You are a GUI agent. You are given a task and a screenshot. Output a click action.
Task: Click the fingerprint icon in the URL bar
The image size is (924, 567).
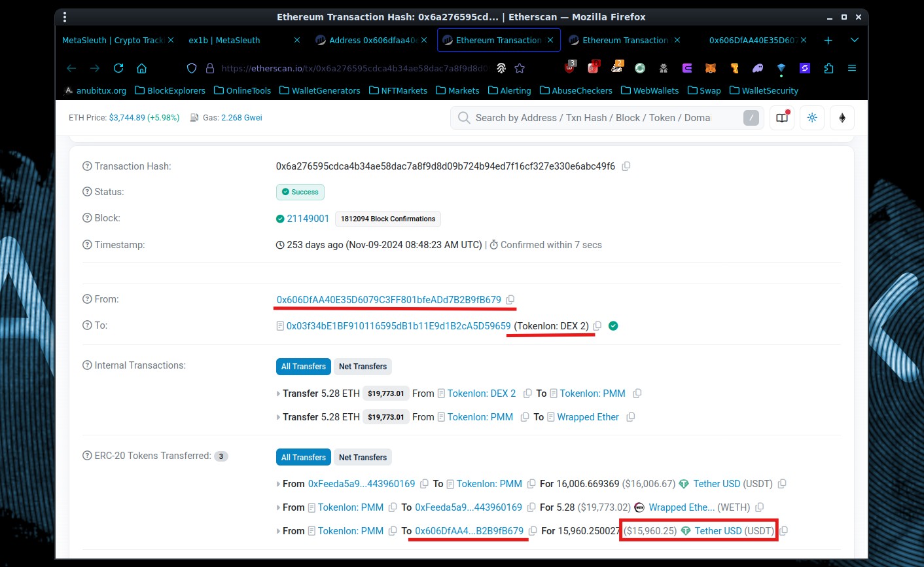[501, 68]
